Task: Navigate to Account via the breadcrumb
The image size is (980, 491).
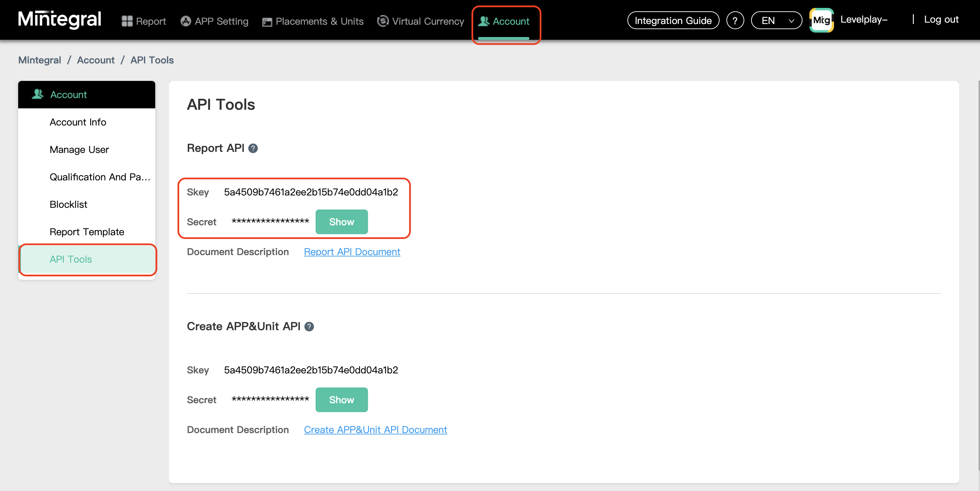Action: [96, 60]
